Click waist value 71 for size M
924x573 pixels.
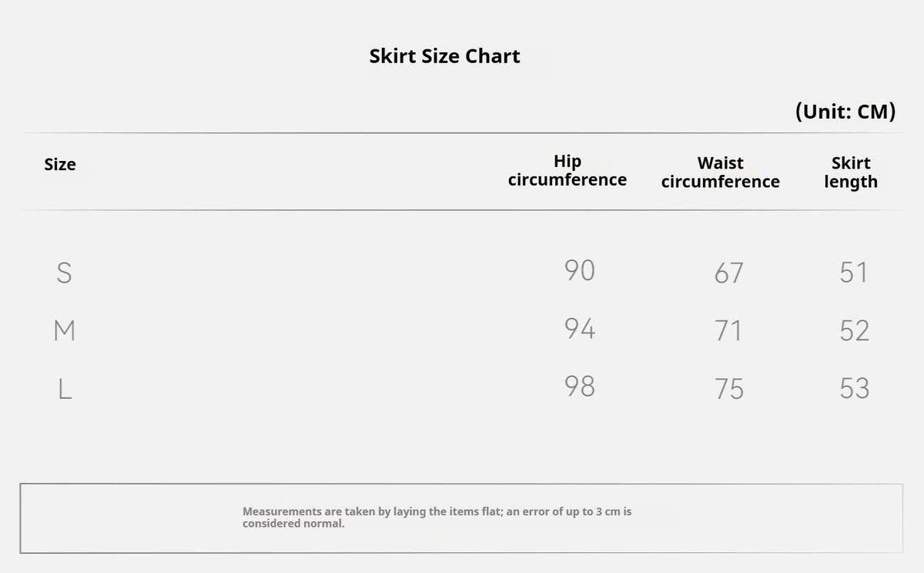pos(728,330)
